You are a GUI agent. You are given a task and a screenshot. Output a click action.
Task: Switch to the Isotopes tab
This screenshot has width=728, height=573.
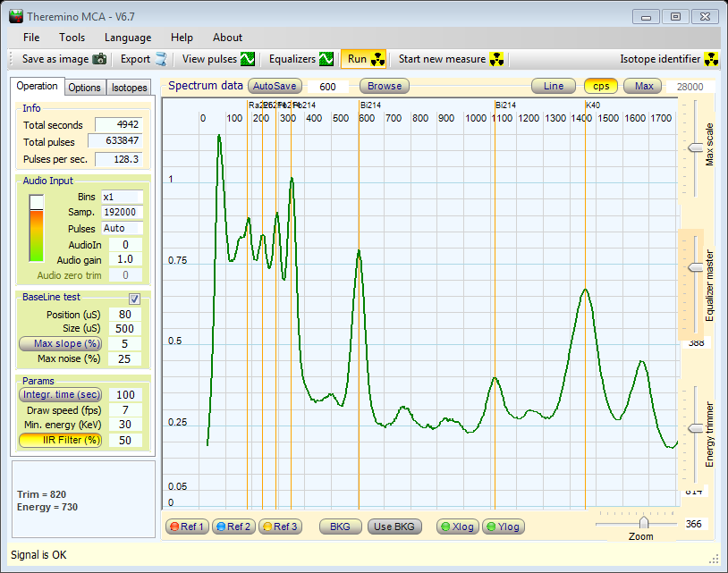(129, 88)
